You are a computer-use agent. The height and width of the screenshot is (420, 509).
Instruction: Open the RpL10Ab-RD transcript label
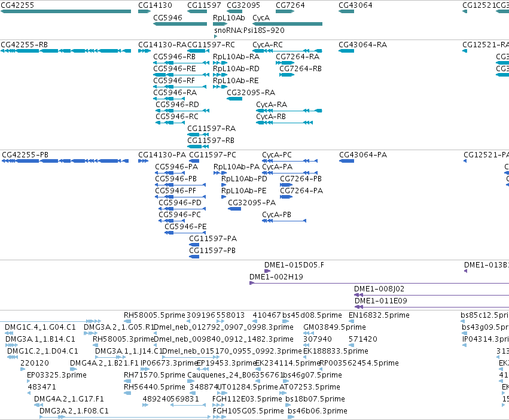236,69
